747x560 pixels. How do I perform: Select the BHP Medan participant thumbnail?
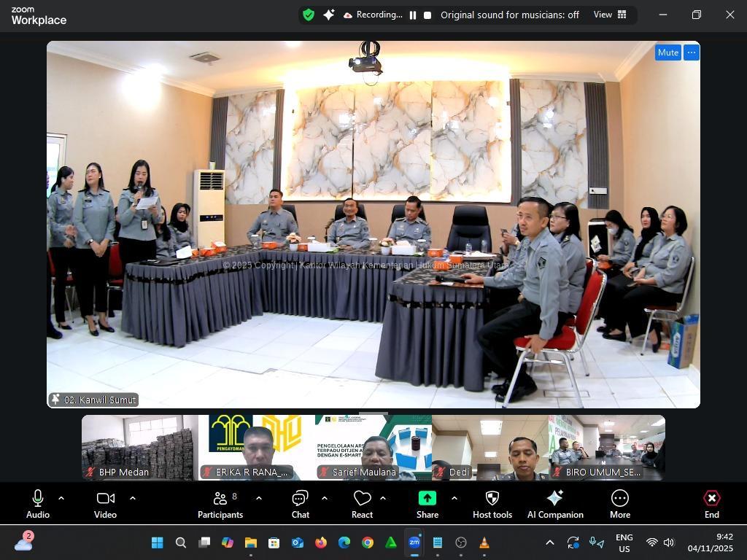pyautogui.click(x=139, y=448)
